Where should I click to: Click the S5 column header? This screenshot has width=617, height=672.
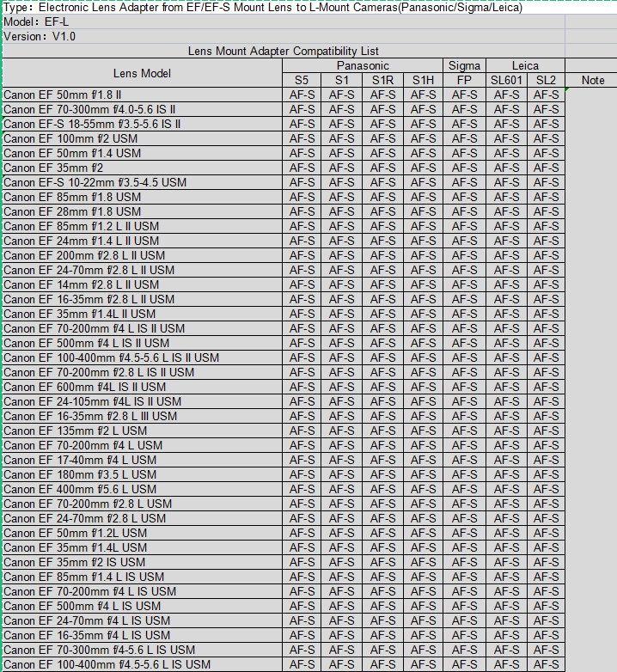[302, 80]
